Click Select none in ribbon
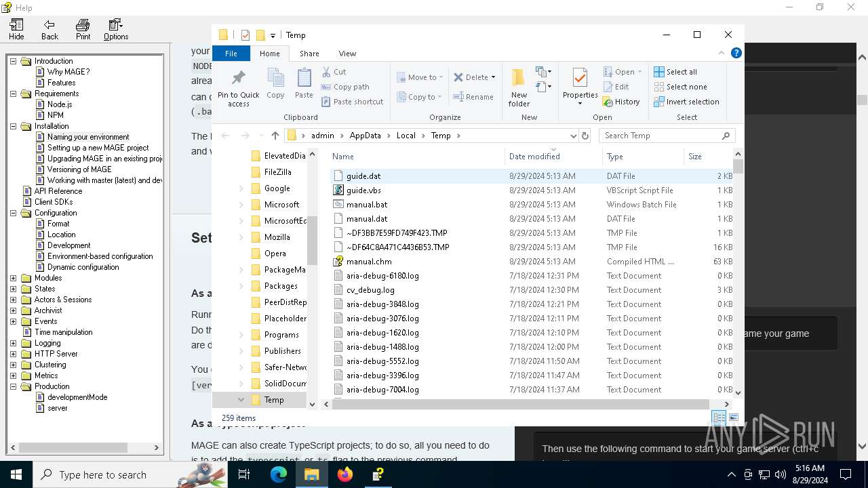868x488 pixels. pos(680,87)
